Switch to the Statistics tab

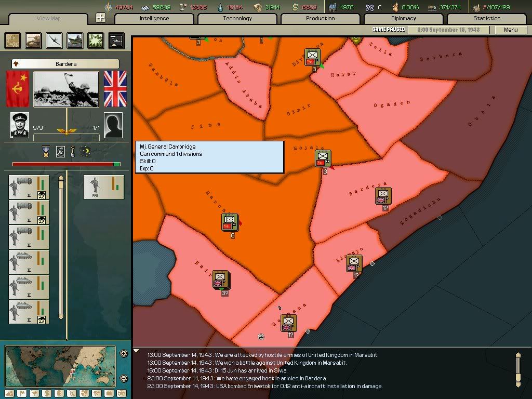pyautogui.click(x=486, y=18)
